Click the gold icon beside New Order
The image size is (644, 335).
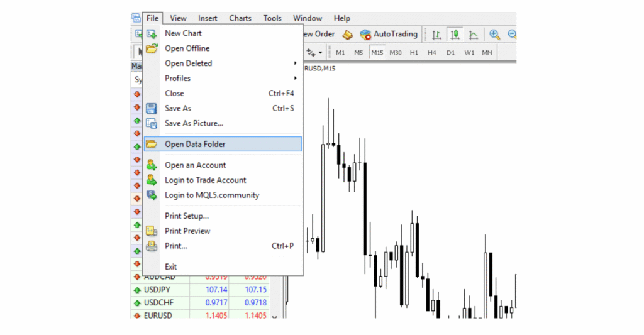[x=347, y=35]
